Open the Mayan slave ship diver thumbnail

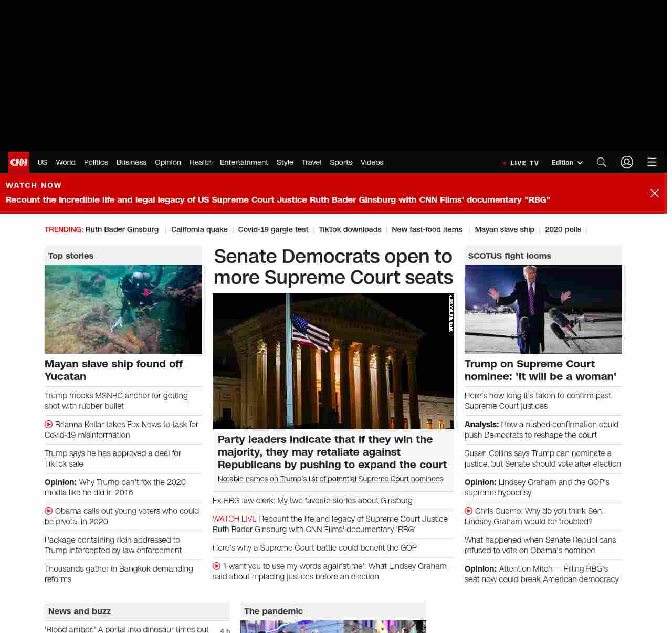tap(123, 309)
